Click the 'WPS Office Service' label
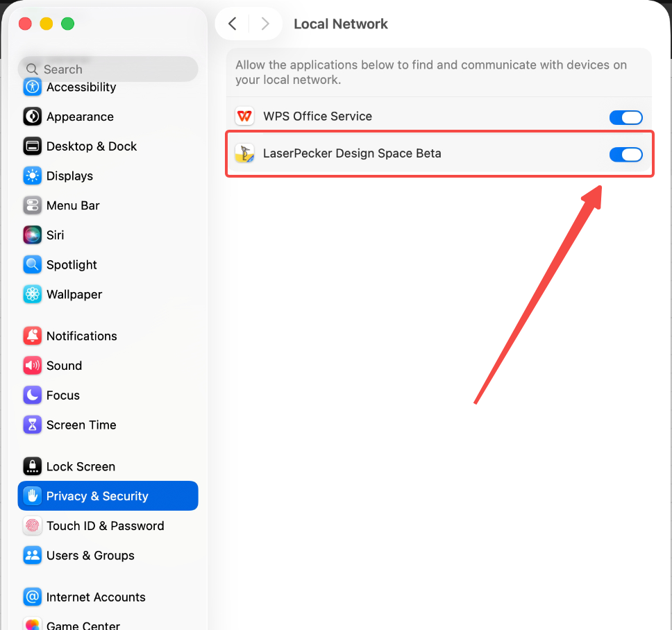The height and width of the screenshot is (630, 672). (x=317, y=116)
